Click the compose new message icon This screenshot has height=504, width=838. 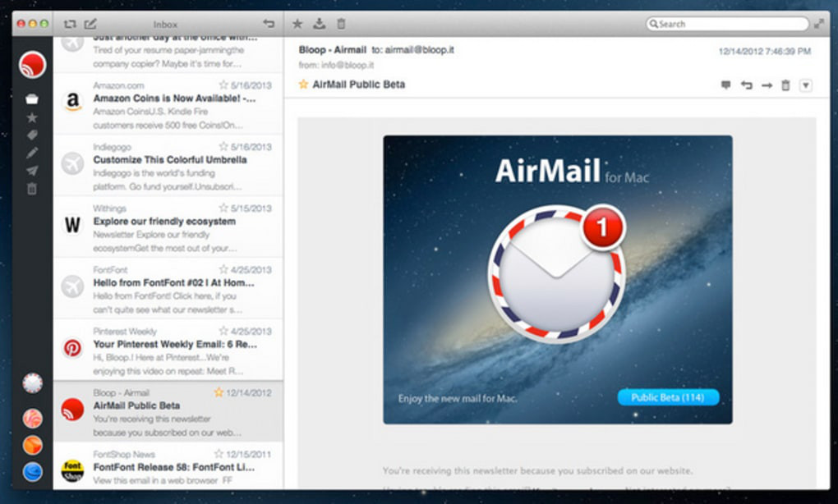click(x=91, y=24)
